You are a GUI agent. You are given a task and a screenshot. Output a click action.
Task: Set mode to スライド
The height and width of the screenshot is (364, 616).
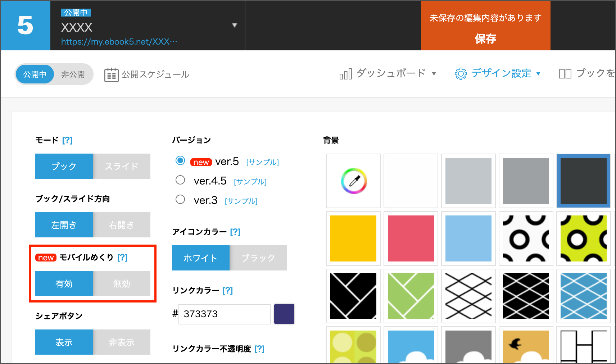tap(122, 166)
